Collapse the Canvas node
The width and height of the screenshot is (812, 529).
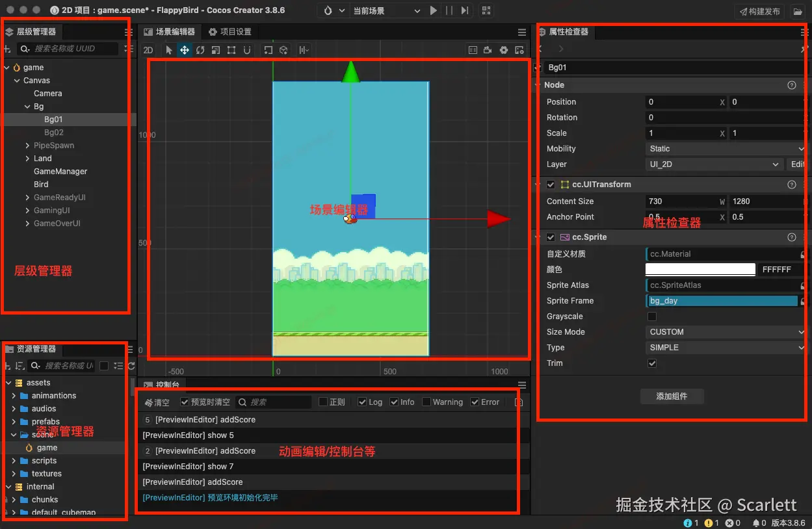(17, 81)
